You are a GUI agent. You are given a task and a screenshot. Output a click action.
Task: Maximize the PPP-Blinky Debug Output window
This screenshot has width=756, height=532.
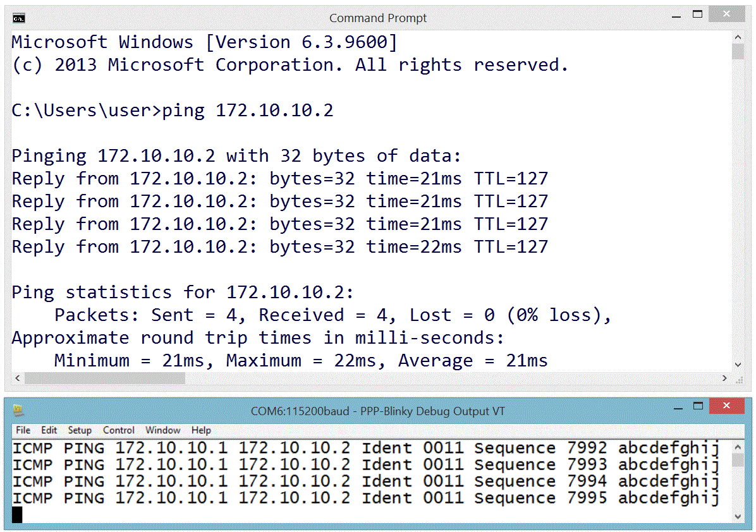tap(697, 406)
